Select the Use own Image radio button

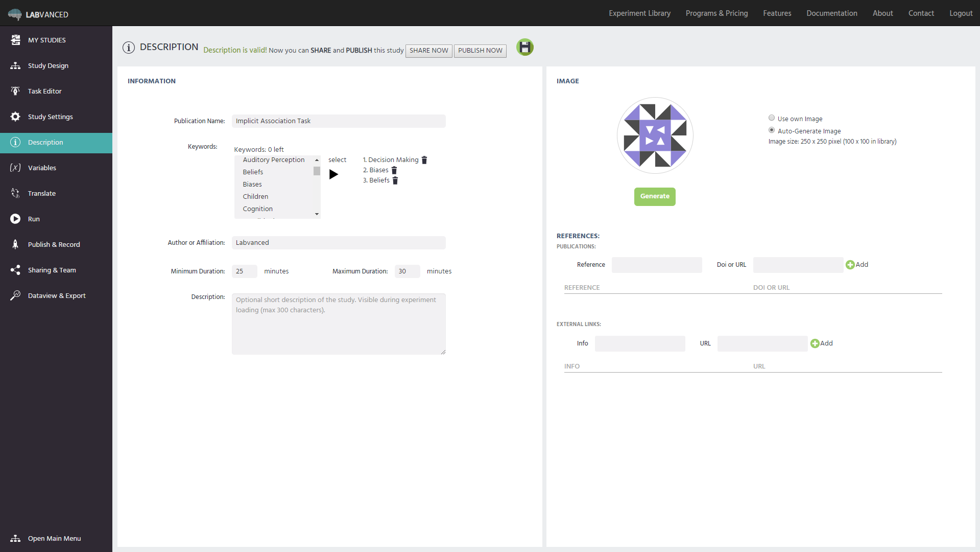click(772, 118)
